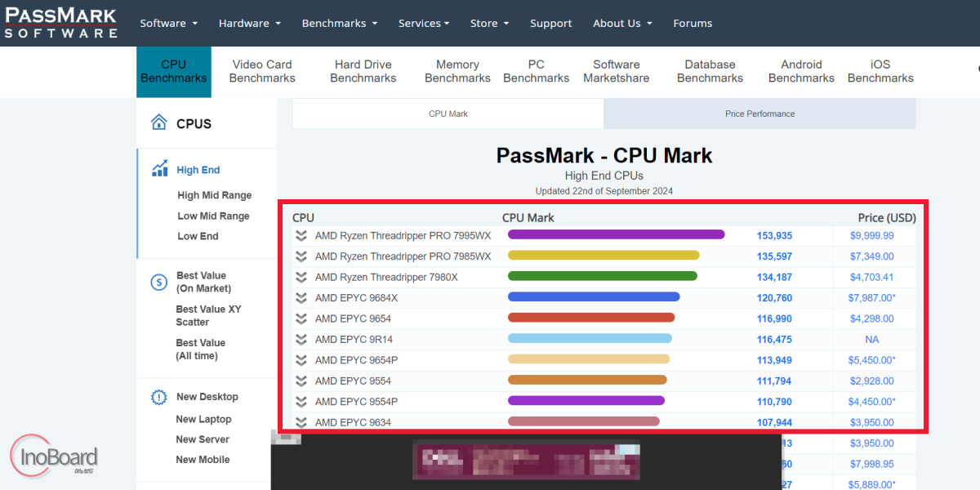
Task: Click the yellow bar for Threadripper 7985WX
Action: point(604,256)
